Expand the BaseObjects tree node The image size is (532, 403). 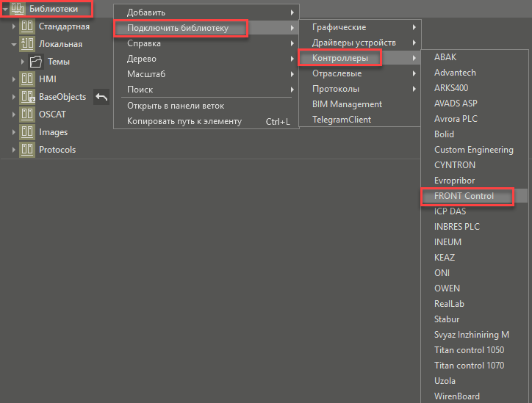(13, 97)
